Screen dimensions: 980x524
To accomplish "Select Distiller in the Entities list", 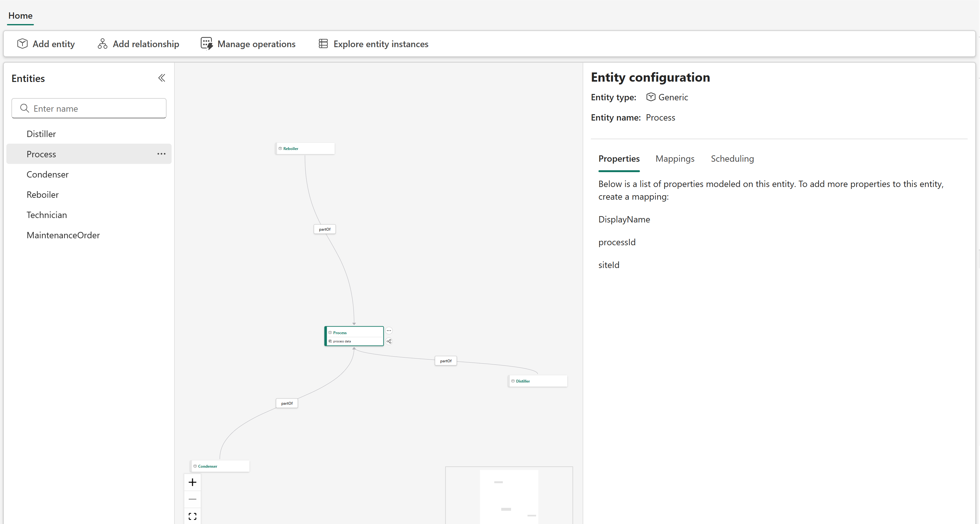I will tap(41, 134).
